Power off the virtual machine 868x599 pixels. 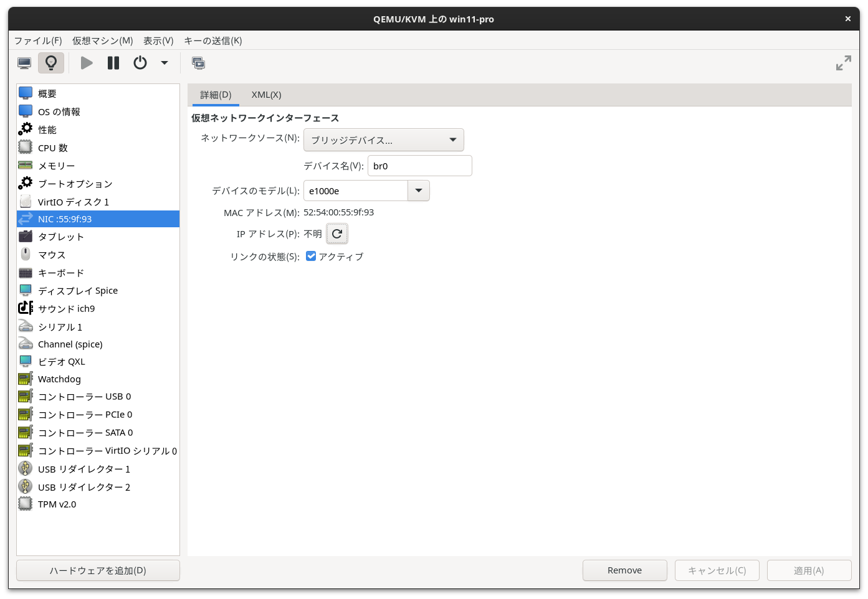(x=140, y=62)
